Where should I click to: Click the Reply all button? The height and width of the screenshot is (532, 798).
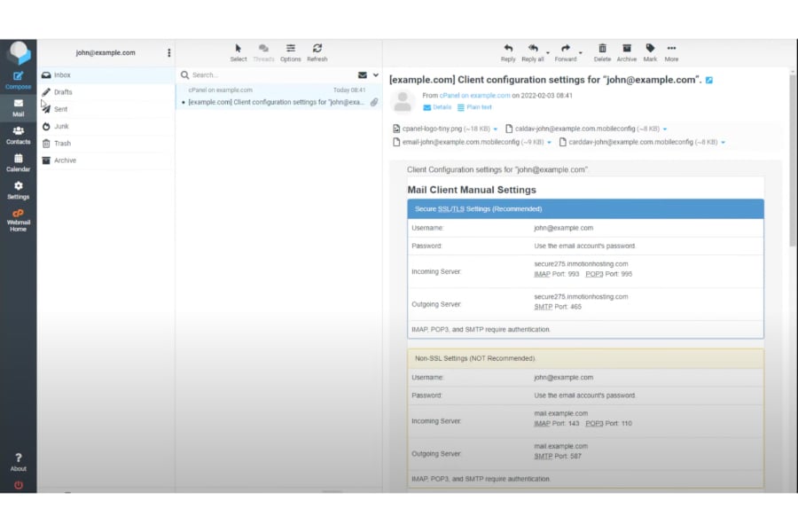click(x=533, y=49)
